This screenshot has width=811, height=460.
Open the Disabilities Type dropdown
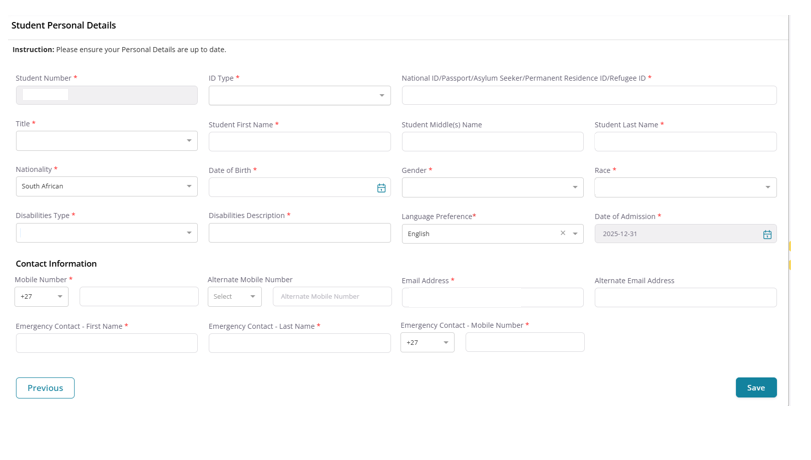pyautogui.click(x=106, y=233)
